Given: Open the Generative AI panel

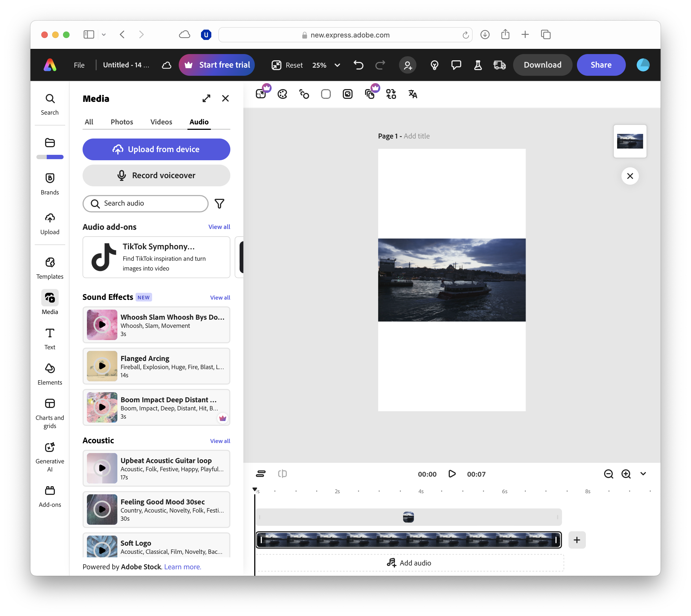Looking at the screenshot, I should pyautogui.click(x=50, y=457).
